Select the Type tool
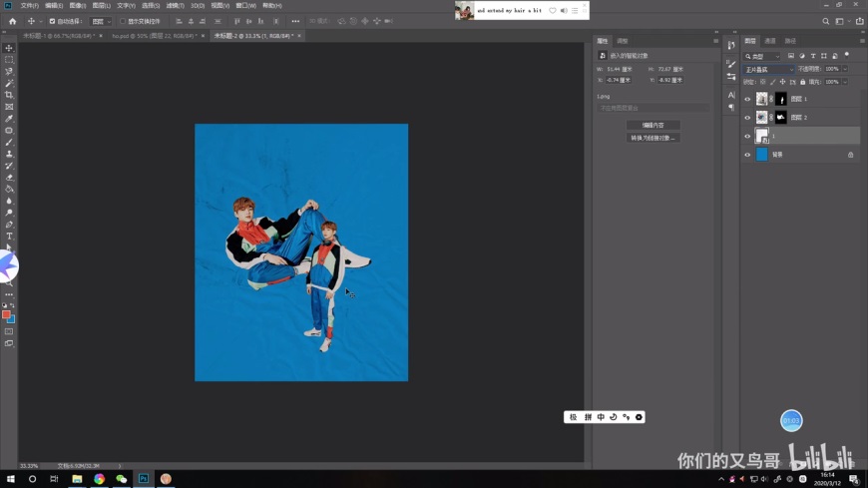Viewport: 868px width, 488px height. pos(9,236)
